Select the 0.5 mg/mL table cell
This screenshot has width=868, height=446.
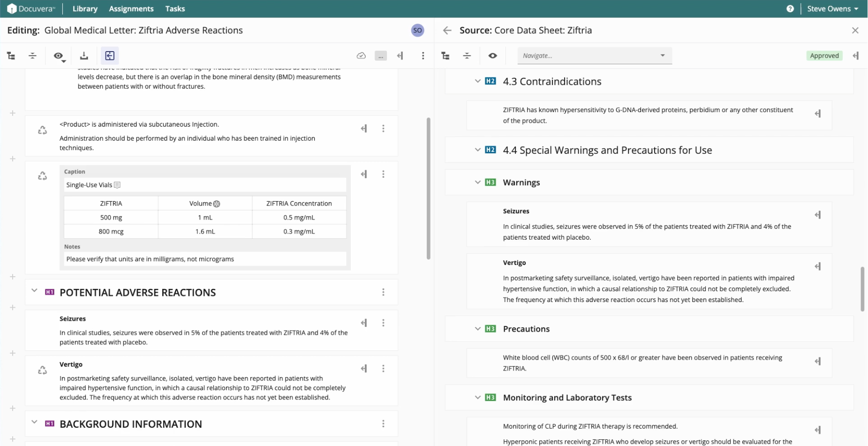point(299,218)
